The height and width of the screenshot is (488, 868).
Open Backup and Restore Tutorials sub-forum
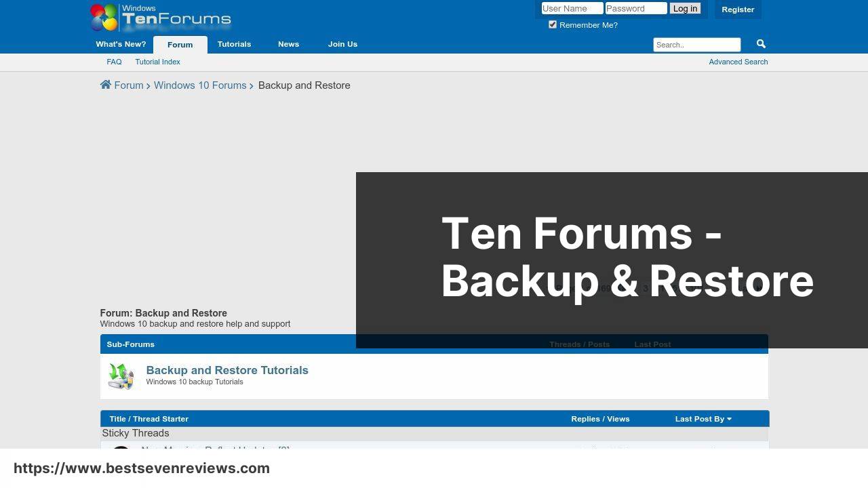coord(227,370)
